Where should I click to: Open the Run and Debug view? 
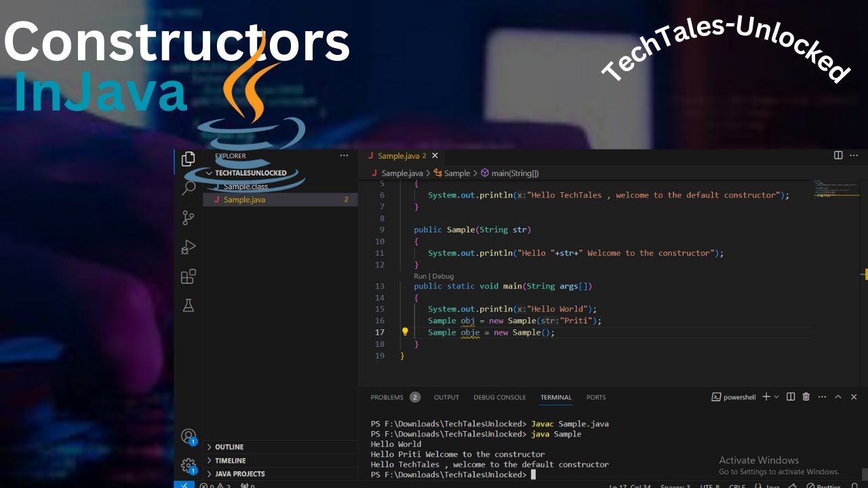[x=189, y=247]
